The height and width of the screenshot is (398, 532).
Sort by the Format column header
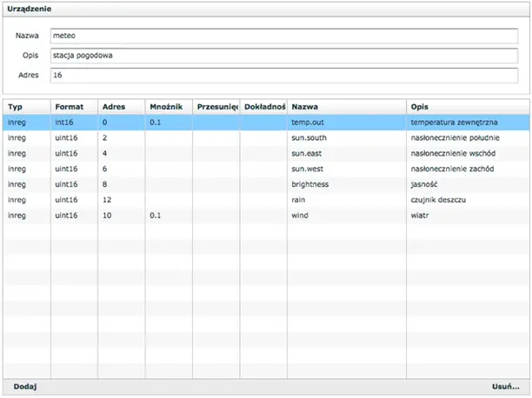click(x=74, y=107)
